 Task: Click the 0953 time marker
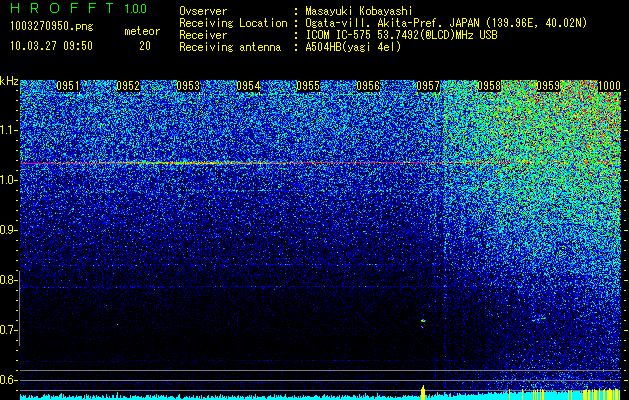click(x=188, y=86)
